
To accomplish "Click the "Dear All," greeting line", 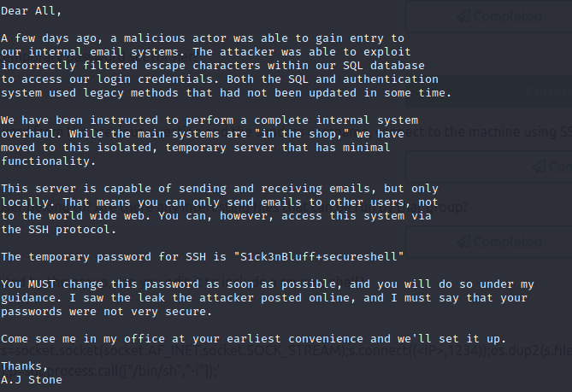I will 31,13.
